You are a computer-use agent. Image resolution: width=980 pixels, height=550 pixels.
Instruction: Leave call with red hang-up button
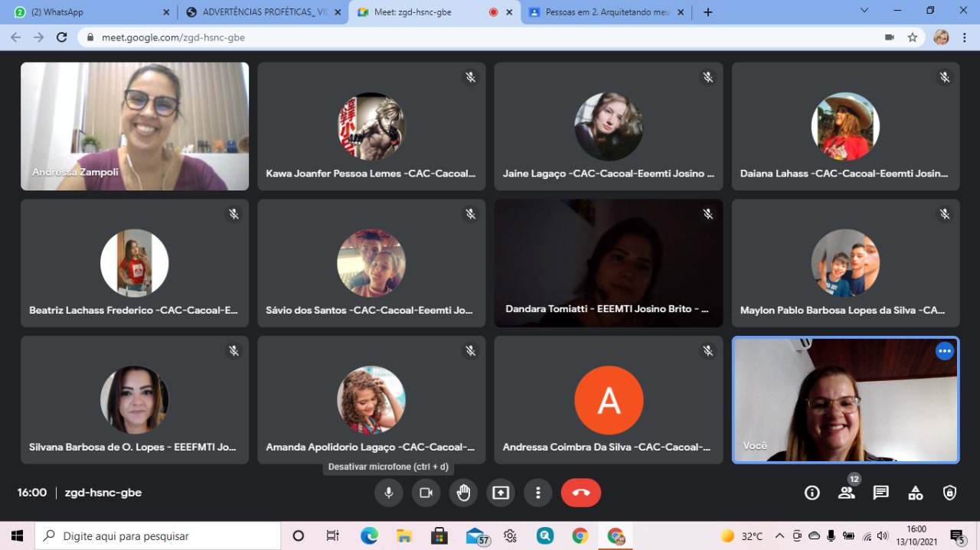(x=581, y=493)
